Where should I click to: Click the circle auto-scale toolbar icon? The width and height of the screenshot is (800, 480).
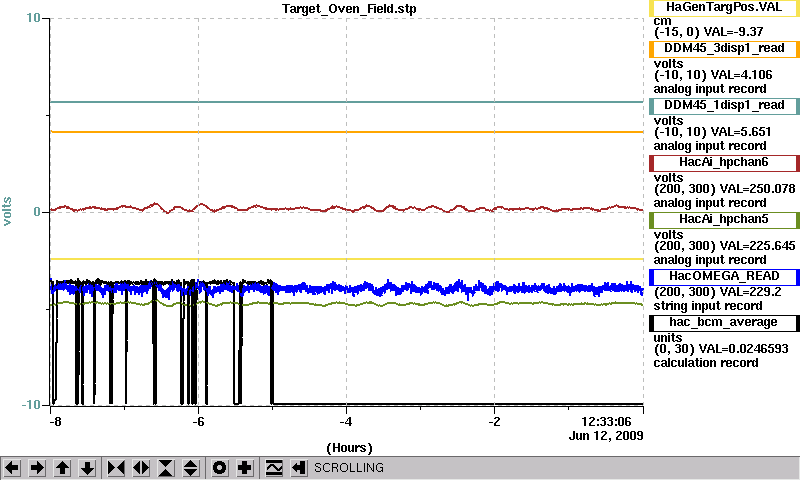[220, 468]
